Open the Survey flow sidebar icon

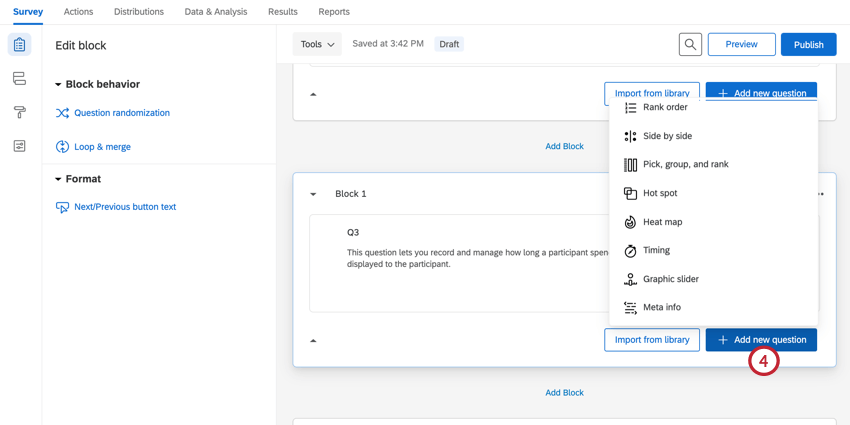pyautogui.click(x=19, y=79)
